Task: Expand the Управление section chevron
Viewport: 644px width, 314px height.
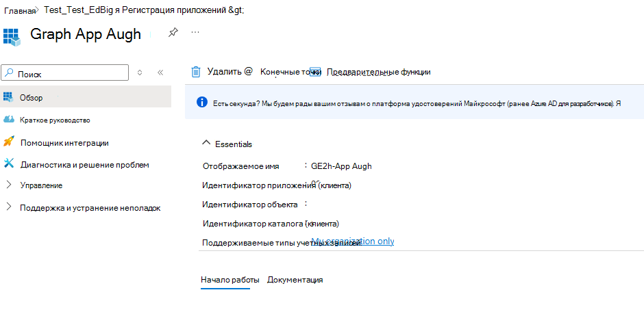Action: (9, 185)
